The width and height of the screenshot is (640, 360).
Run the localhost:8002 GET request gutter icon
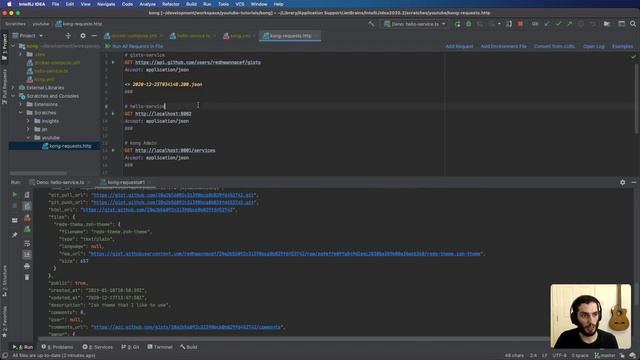coord(113,114)
